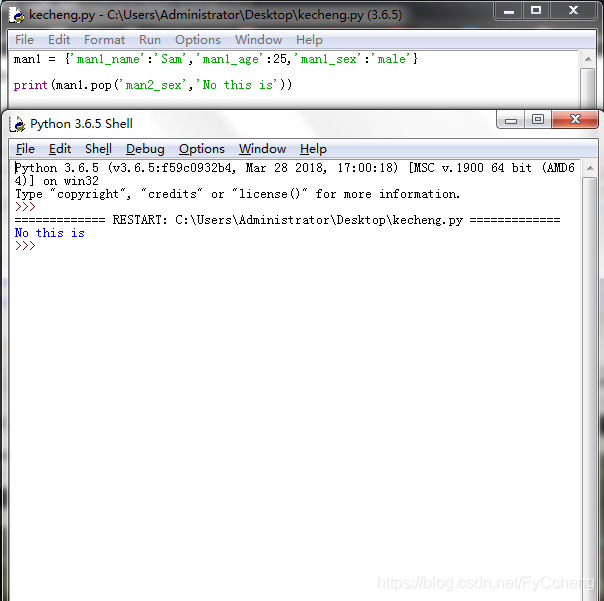The width and height of the screenshot is (604, 601).
Task: Click the last >>> prompt in Shell
Action: [25, 246]
